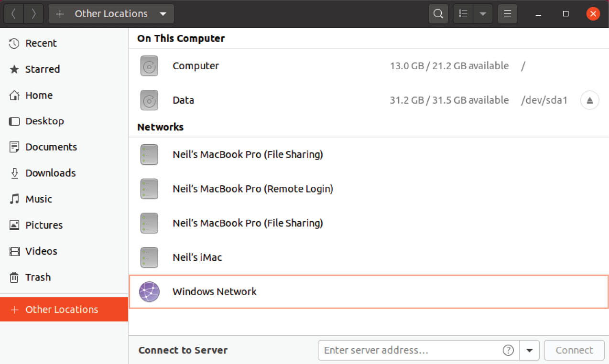Click the search magnifier icon

pos(438,14)
